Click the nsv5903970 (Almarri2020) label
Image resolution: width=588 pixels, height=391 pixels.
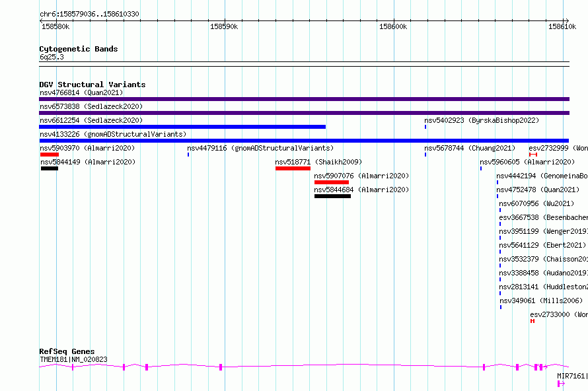click(87, 148)
